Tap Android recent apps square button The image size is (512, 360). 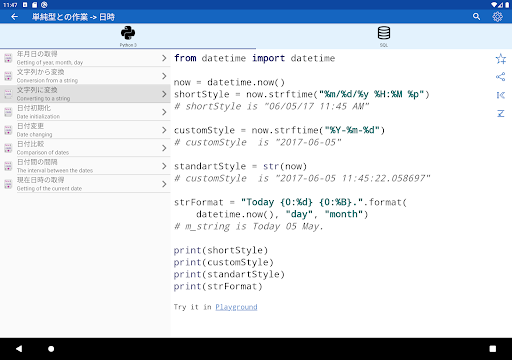[x=493, y=349]
